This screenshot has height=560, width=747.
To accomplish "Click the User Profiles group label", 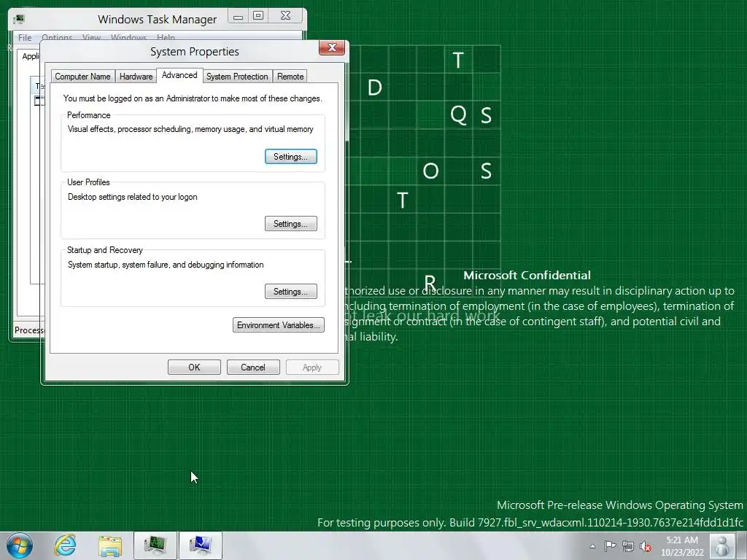I will [88, 182].
